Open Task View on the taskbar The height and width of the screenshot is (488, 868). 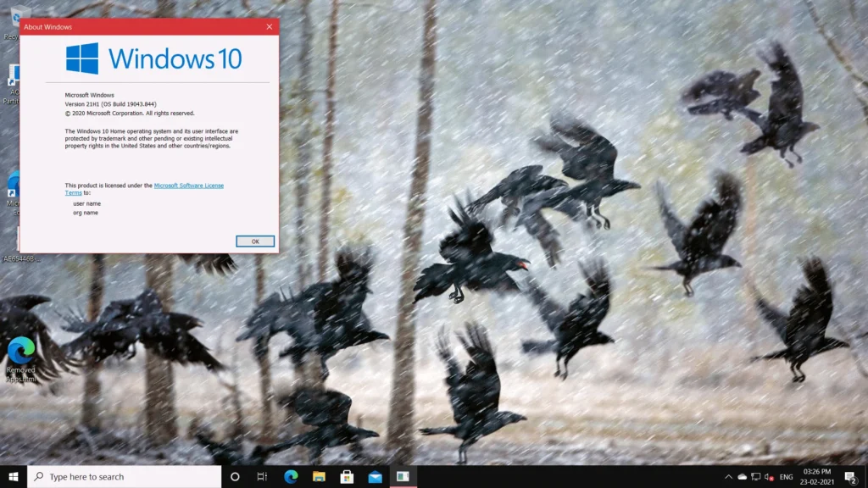263,476
